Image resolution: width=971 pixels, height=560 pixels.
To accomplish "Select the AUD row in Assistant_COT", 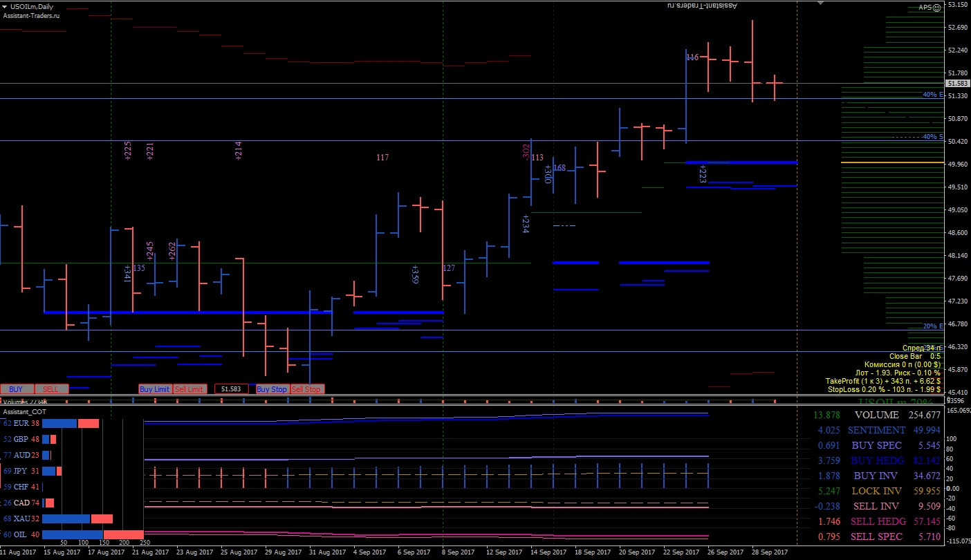I will [x=26, y=455].
